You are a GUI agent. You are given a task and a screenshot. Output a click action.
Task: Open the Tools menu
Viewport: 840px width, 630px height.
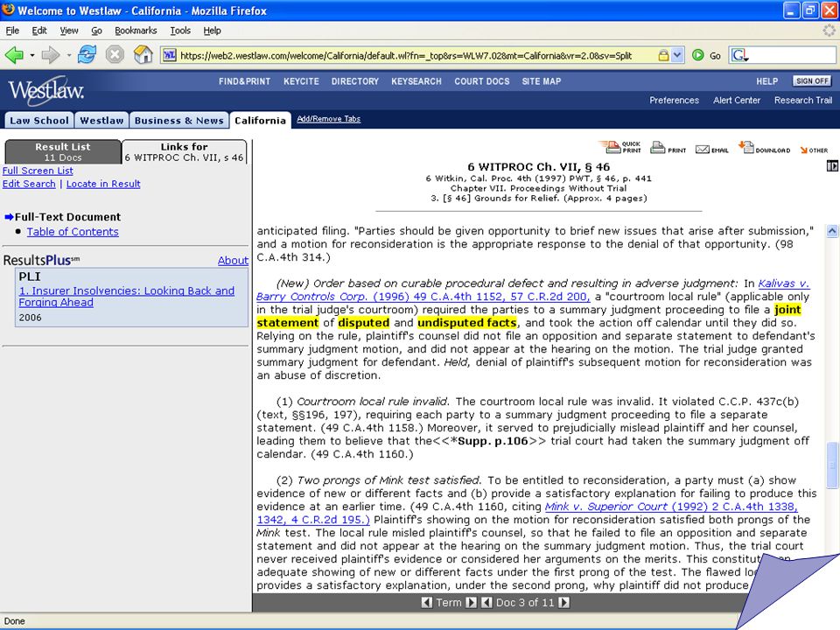pos(180,31)
